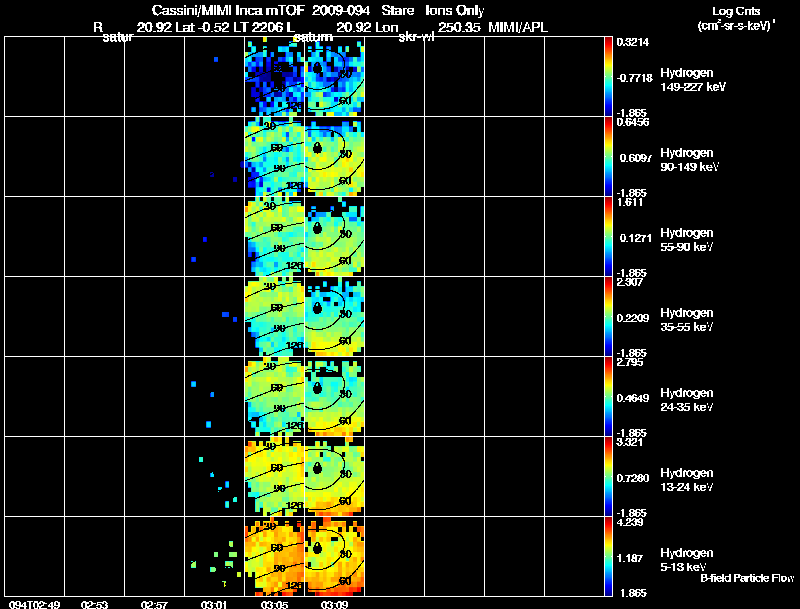Click the color bar midpoint value -0.7718
The height and width of the screenshot is (609, 800).
[634, 78]
